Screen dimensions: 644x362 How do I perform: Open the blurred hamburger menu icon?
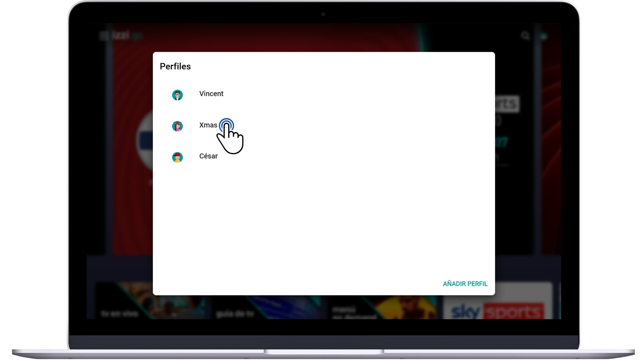104,36
